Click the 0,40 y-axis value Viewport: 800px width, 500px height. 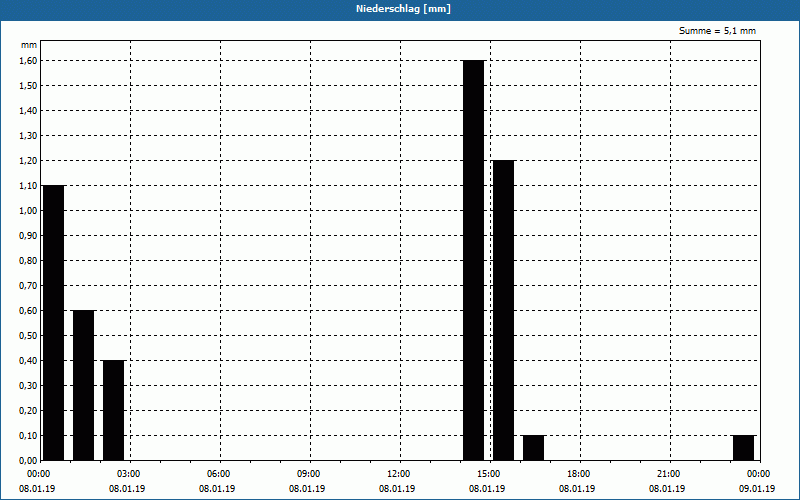(29, 361)
